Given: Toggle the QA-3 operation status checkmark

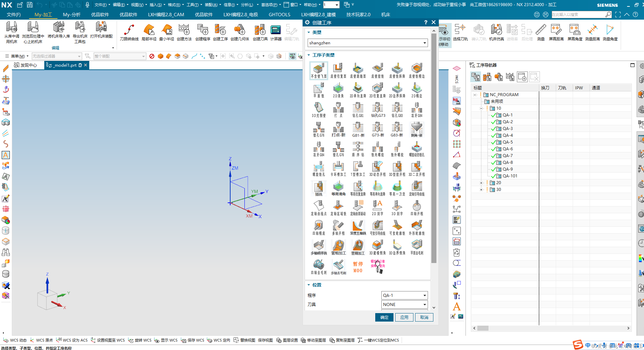Looking at the screenshot, I should click(494, 129).
